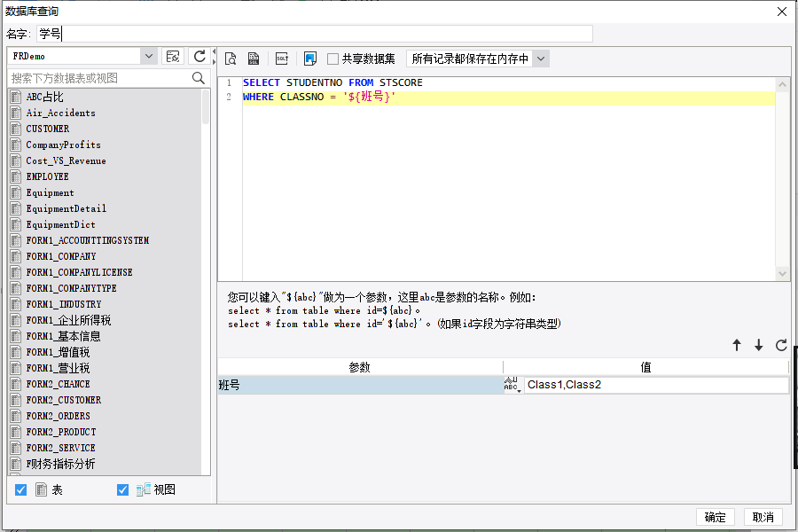Click the table search magnifier icon

pos(199,78)
